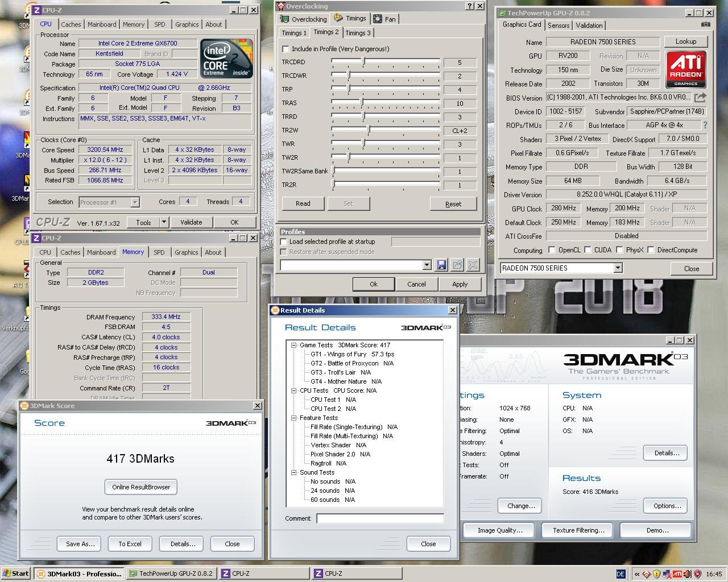The height and width of the screenshot is (582, 728).
Task: Check Load selected profile at startup
Action: coord(284,242)
